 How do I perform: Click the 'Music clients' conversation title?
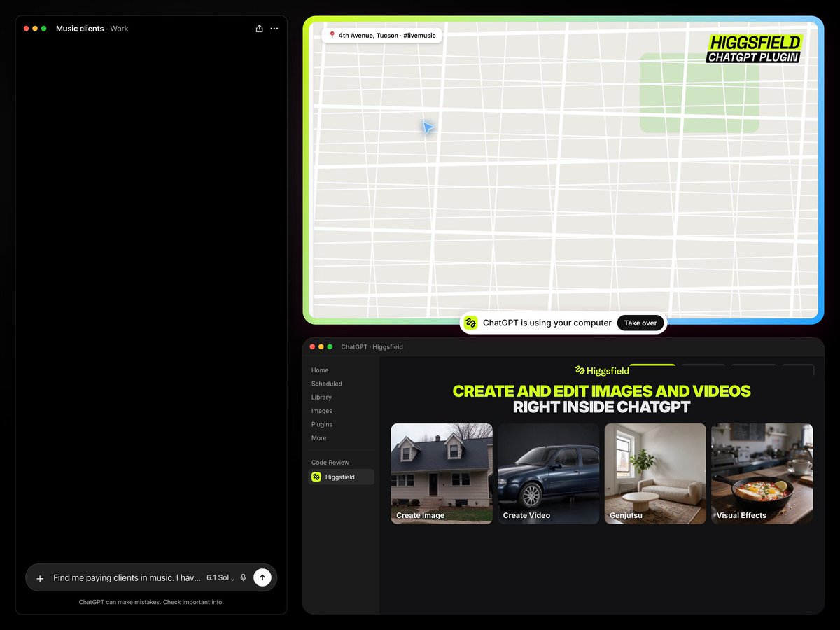click(80, 29)
